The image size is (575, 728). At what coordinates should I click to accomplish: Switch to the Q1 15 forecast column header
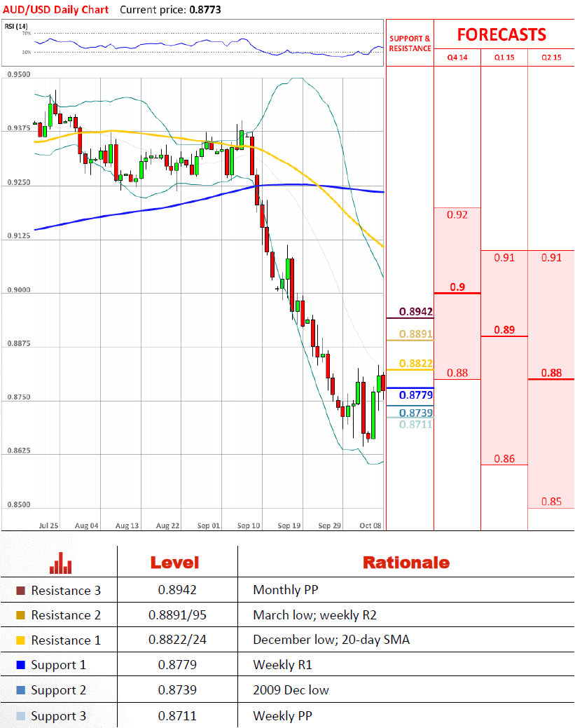click(x=504, y=57)
